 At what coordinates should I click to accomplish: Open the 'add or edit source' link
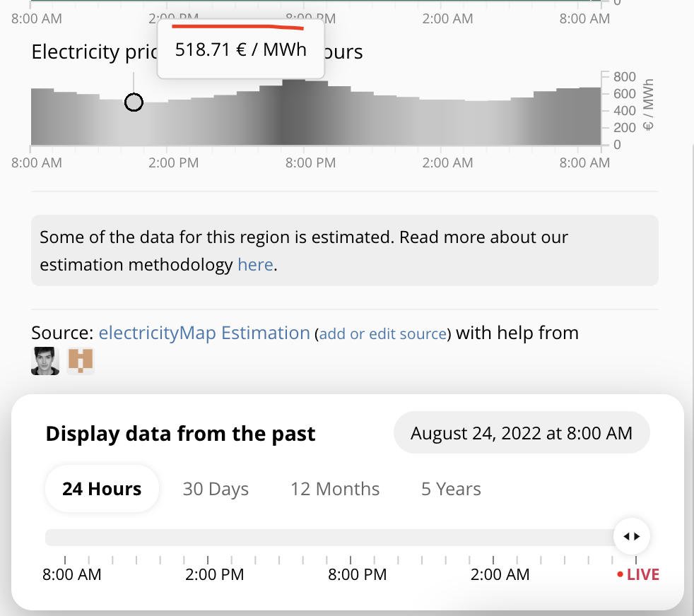[x=382, y=333]
